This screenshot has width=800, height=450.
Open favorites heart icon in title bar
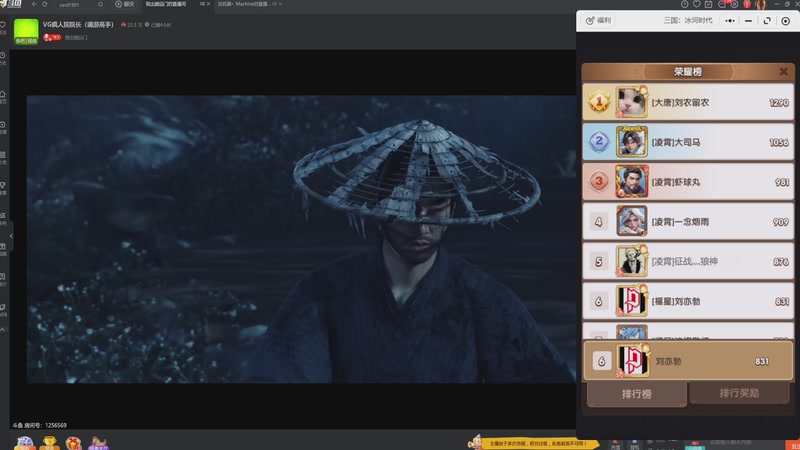coord(696,4)
